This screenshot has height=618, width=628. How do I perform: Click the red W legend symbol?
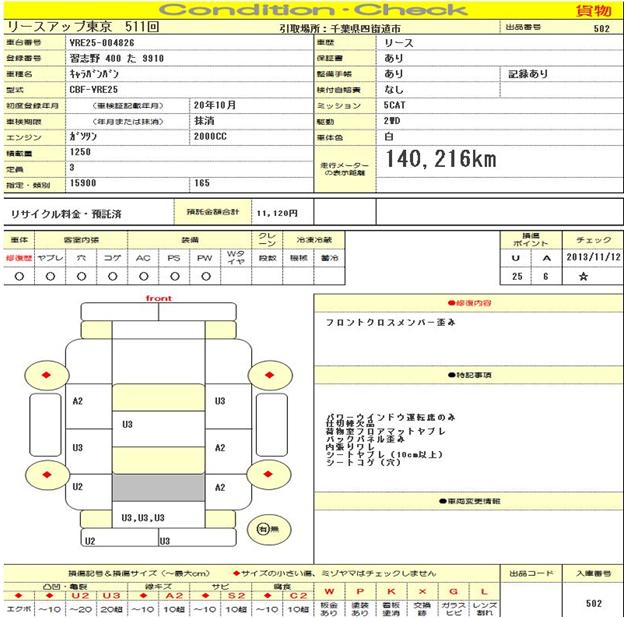coord(329,592)
